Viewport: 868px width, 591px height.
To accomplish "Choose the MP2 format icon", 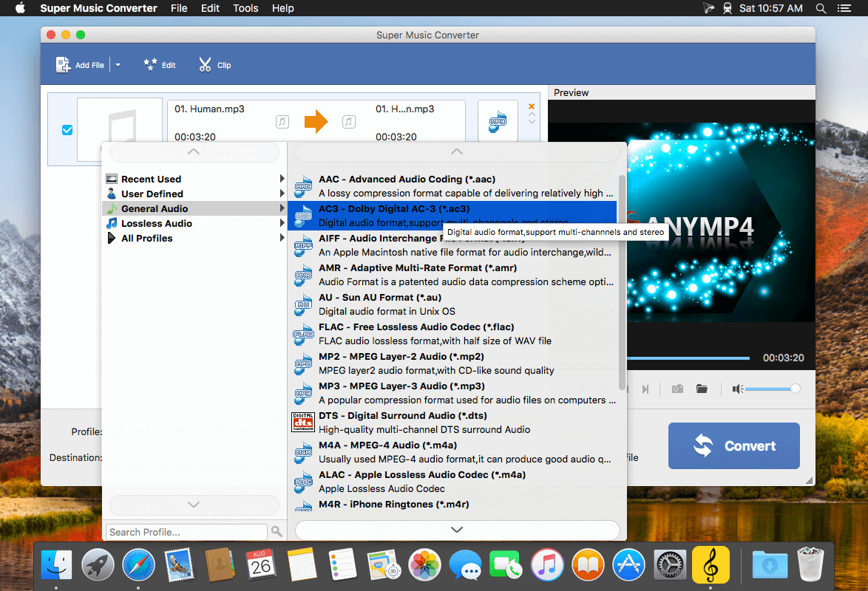I will pyautogui.click(x=303, y=363).
